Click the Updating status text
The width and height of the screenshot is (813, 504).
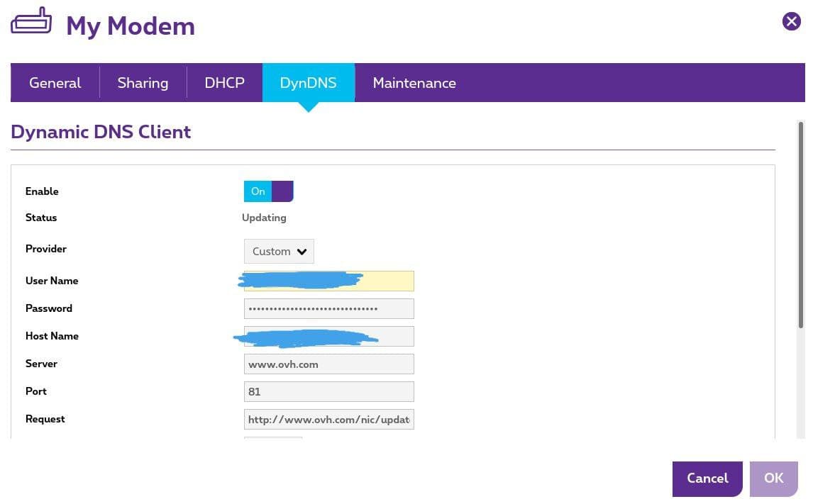coord(264,218)
